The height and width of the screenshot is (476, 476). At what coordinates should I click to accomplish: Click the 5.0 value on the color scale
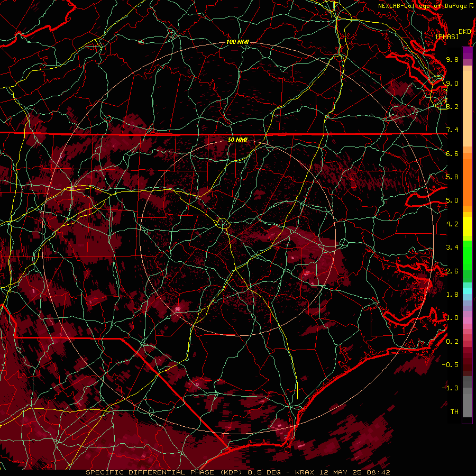(452, 200)
